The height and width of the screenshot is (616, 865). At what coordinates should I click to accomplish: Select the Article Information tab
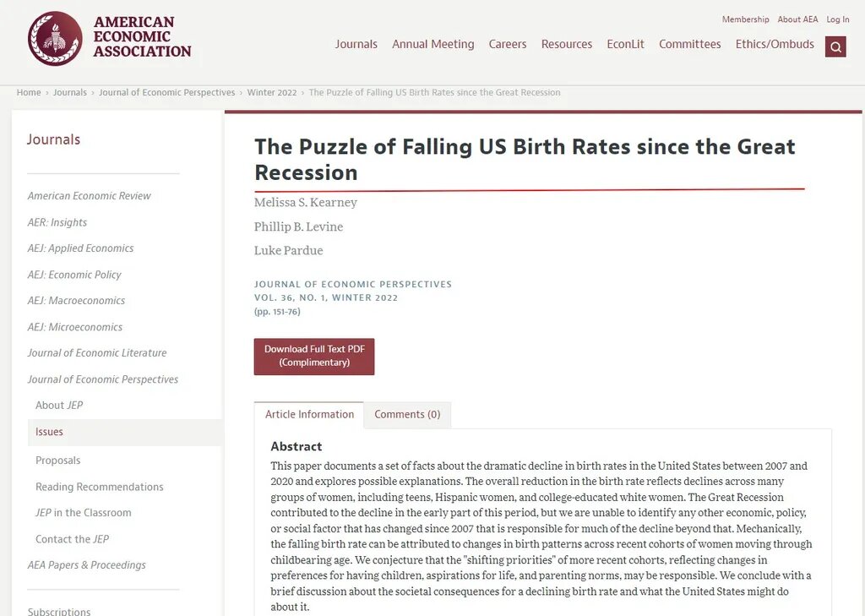309,415
